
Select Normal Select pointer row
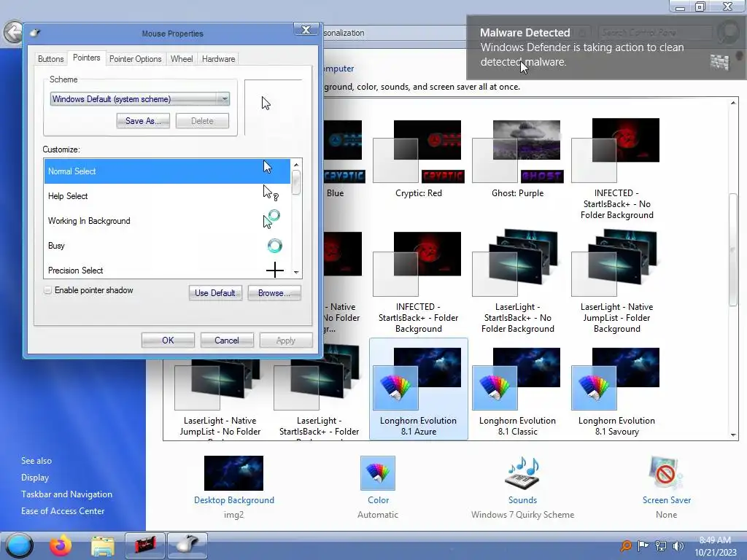point(167,171)
